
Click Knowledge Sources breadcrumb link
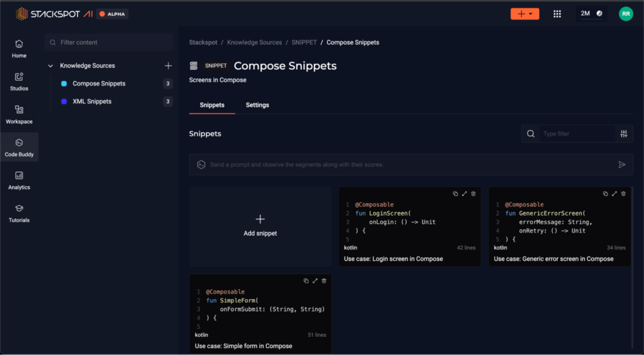point(255,42)
